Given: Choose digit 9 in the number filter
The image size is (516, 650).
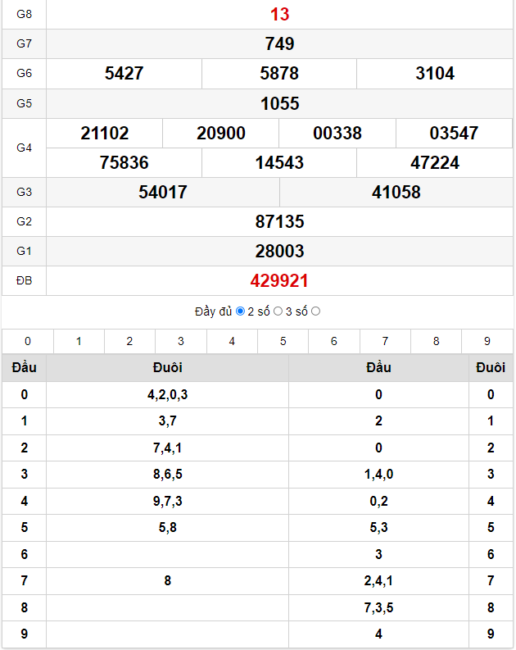Looking at the screenshot, I should click(x=487, y=341).
